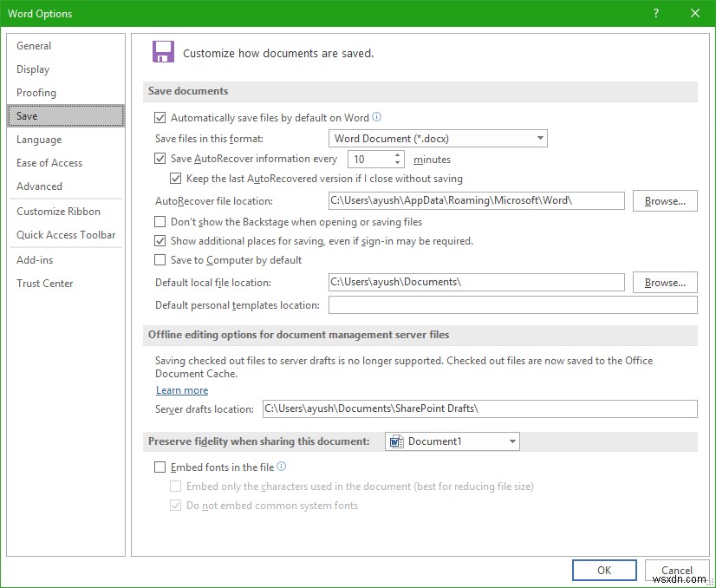Click the info icon beside AutoSave option
This screenshot has width=716, height=588.
tap(376, 117)
